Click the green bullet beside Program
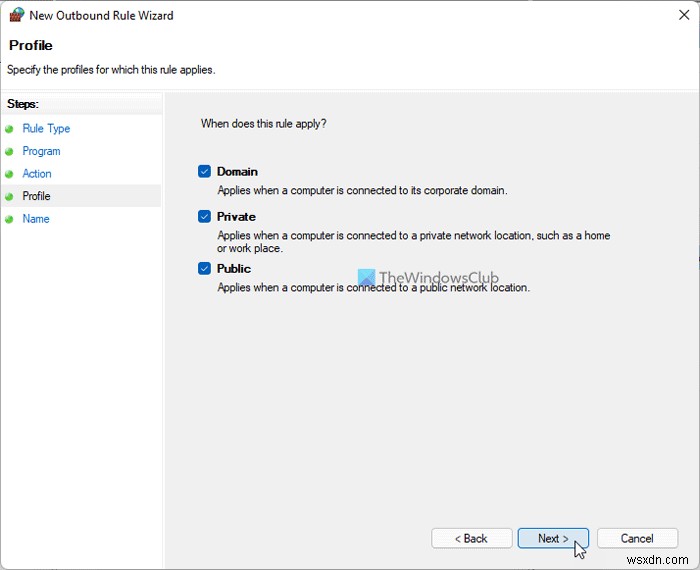Viewport: 700px width, 570px height. [9, 152]
